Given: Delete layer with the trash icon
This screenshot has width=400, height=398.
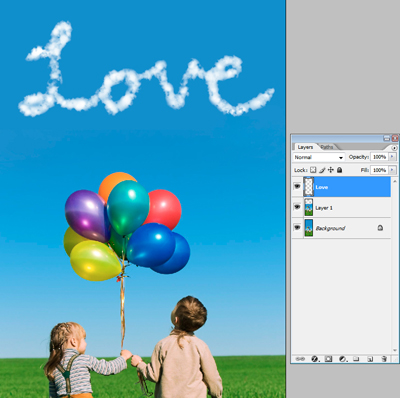Looking at the screenshot, I should (x=384, y=359).
